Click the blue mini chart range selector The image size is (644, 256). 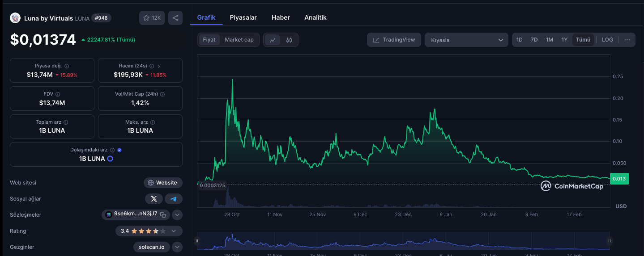(403, 241)
